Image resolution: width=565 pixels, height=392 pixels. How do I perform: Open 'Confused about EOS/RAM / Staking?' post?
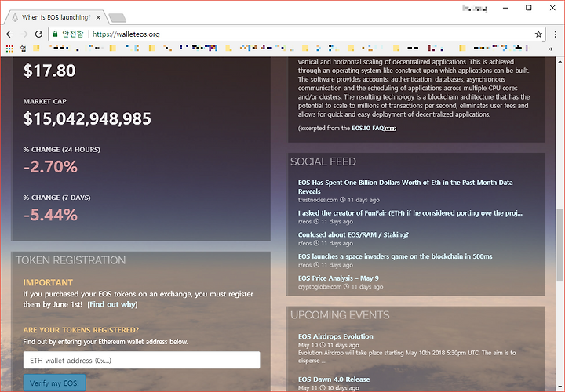coord(353,234)
